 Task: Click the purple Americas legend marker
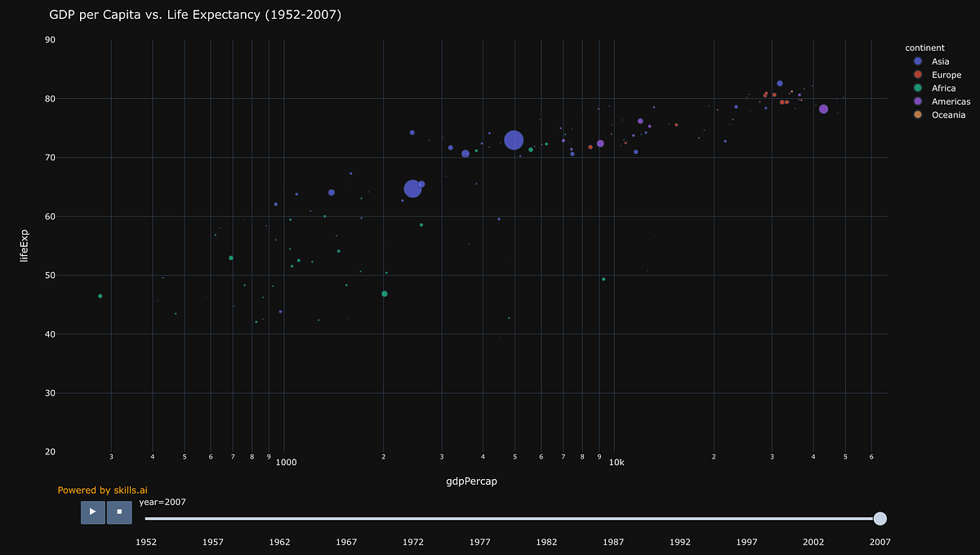(917, 101)
